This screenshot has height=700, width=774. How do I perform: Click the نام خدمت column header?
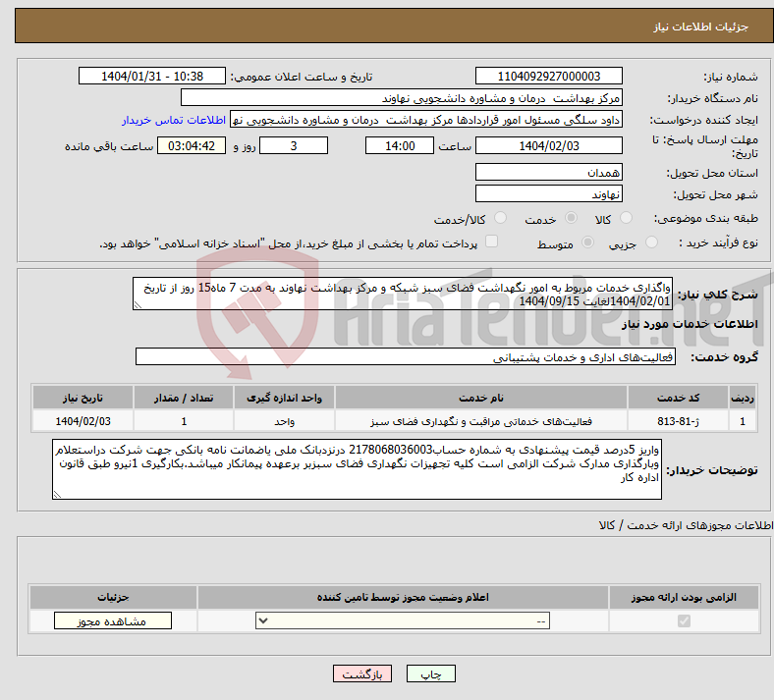pyautogui.click(x=480, y=398)
